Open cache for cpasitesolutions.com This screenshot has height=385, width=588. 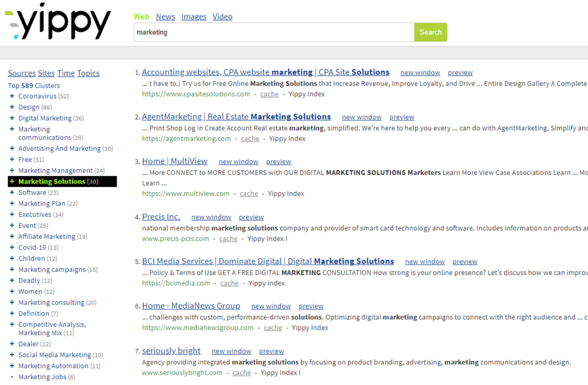pyautogui.click(x=270, y=94)
